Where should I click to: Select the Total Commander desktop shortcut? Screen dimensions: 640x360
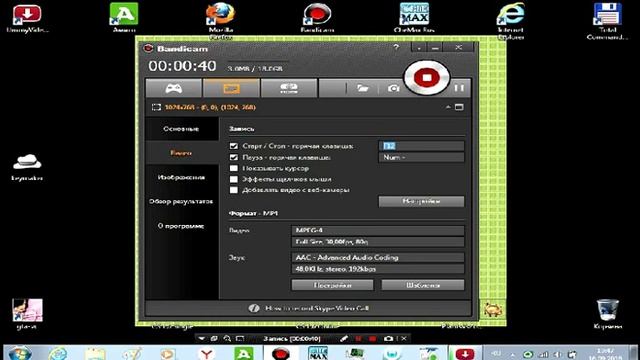[607, 21]
